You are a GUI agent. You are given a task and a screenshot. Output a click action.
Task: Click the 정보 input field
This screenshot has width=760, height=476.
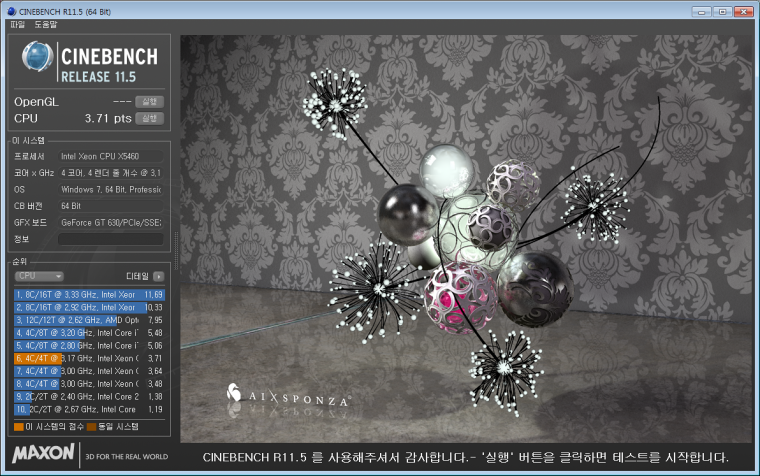[x=111, y=239]
